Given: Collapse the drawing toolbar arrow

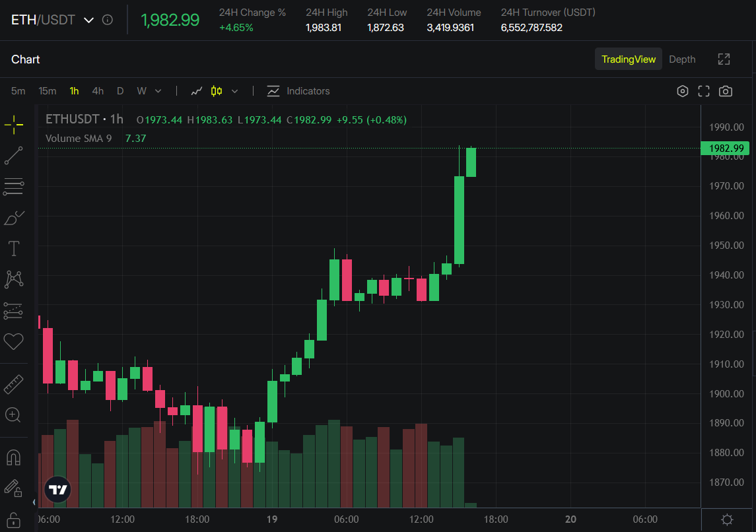Looking at the screenshot, I should click(x=34, y=502).
